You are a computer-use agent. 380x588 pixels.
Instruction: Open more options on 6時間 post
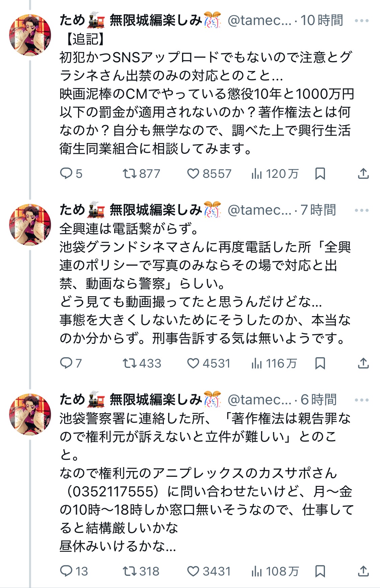(361, 400)
